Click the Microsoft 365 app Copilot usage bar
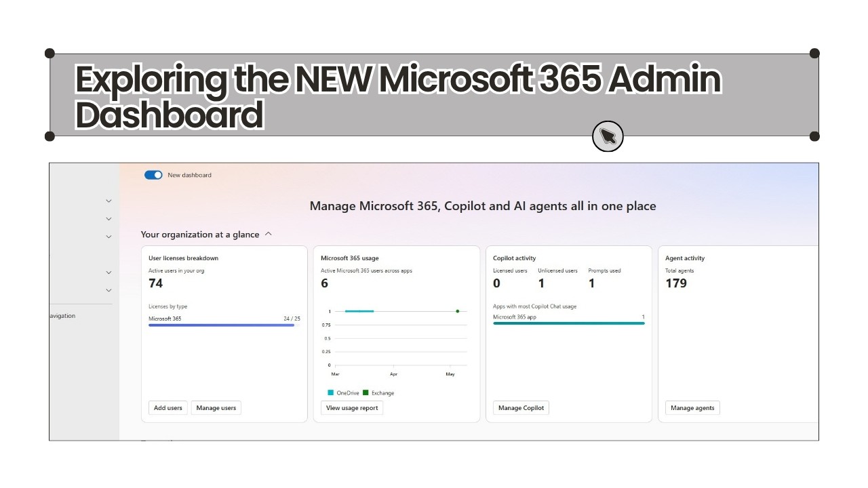The image size is (868, 488). tap(569, 323)
